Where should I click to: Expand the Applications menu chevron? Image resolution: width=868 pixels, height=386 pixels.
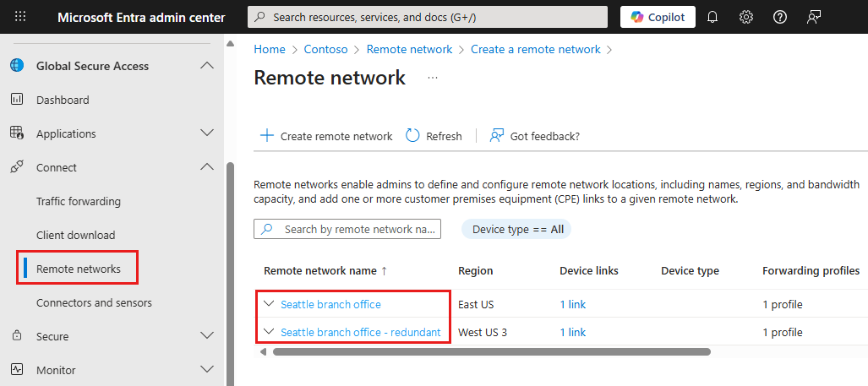pyautogui.click(x=206, y=133)
